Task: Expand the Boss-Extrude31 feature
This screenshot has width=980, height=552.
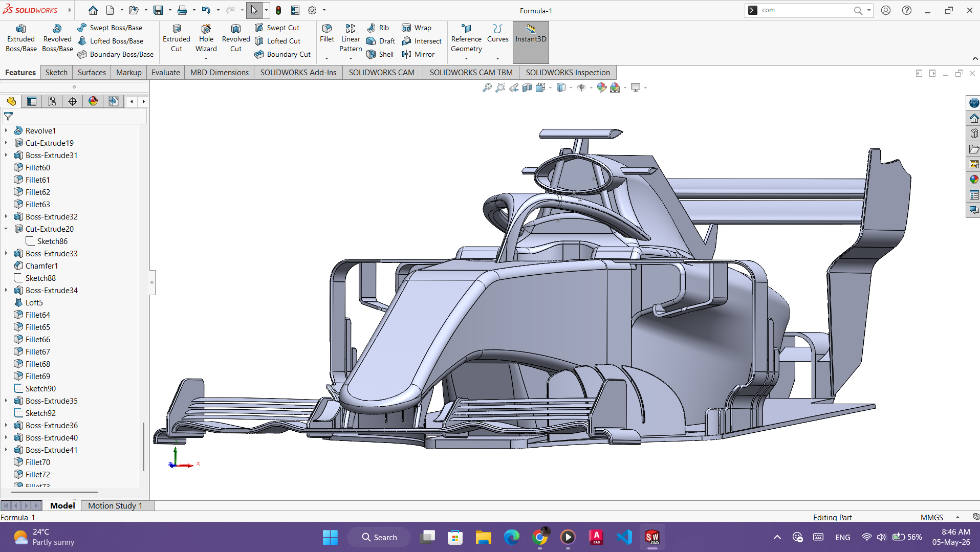Action: point(6,155)
